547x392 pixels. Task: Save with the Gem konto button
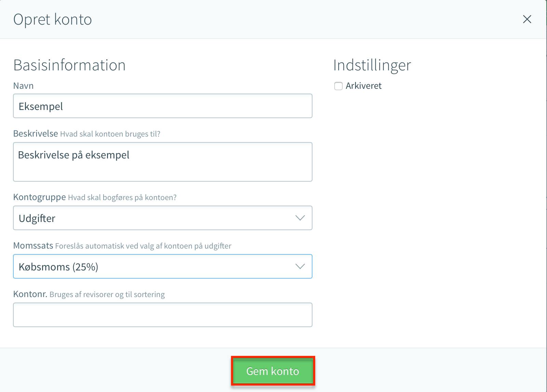(273, 371)
